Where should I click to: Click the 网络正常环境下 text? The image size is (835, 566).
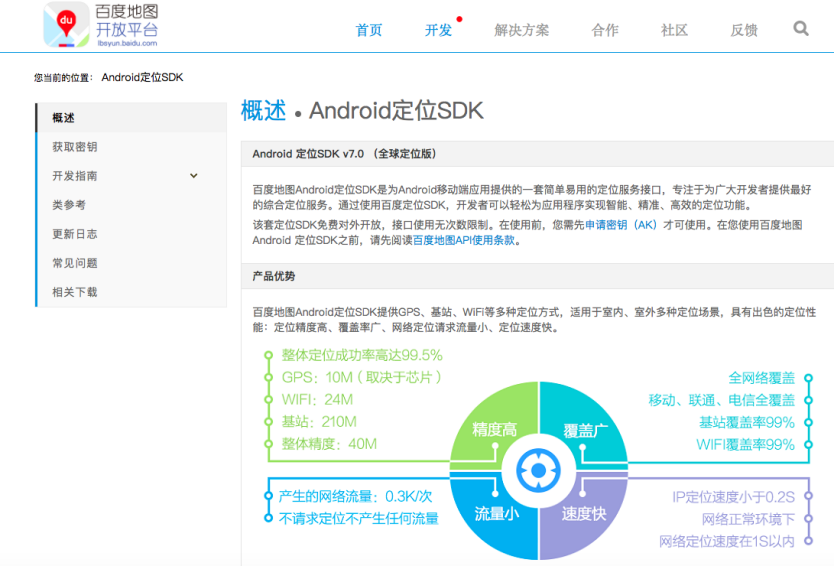pos(748,519)
